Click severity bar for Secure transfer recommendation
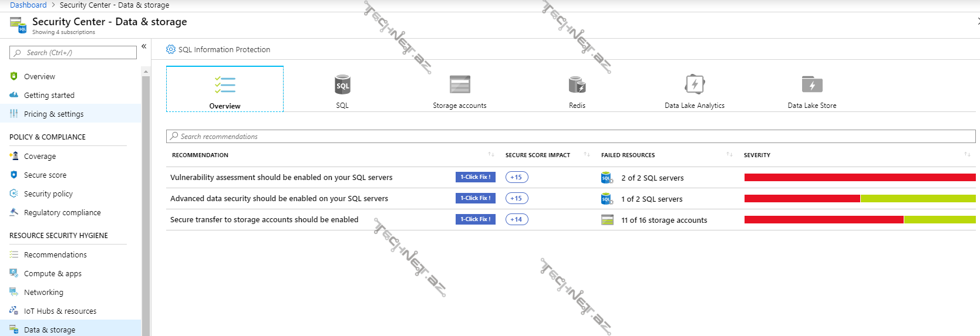980x336 pixels. (860, 220)
